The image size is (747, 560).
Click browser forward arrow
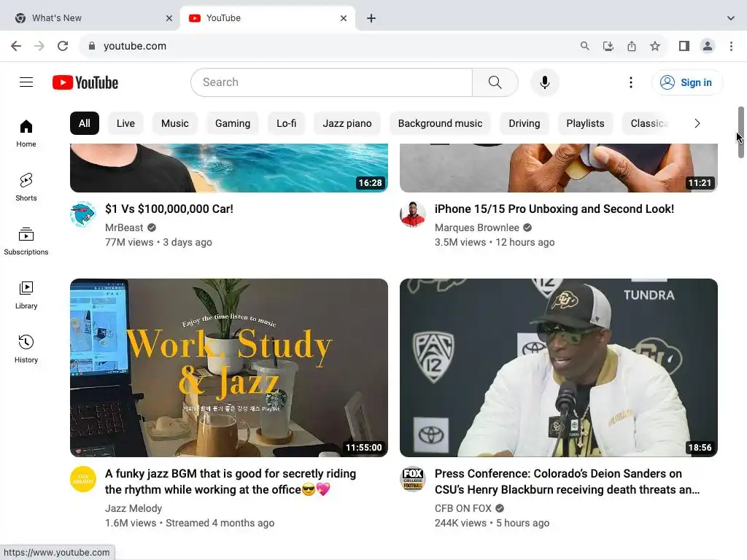[39, 46]
